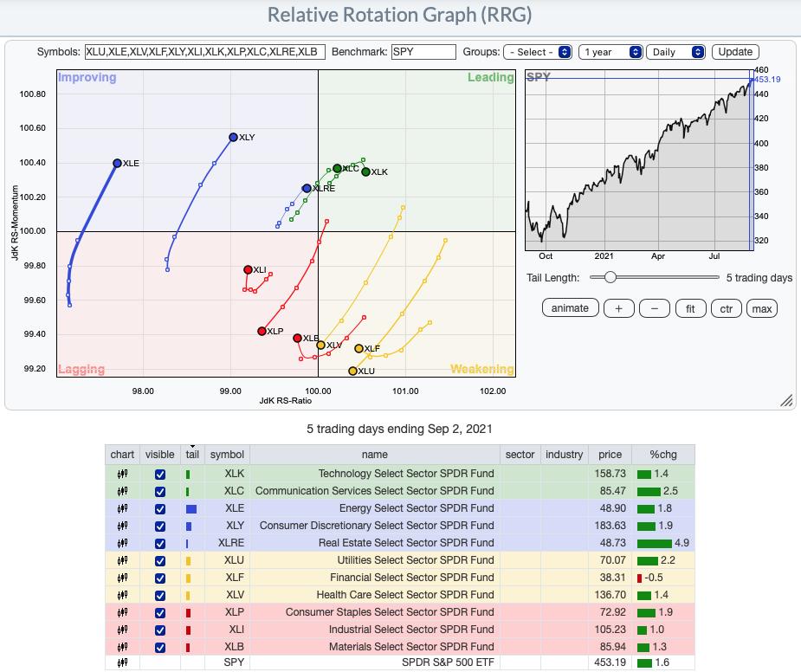801x672 pixels.
Task: Zoom in with the plus button
Action: (x=618, y=308)
